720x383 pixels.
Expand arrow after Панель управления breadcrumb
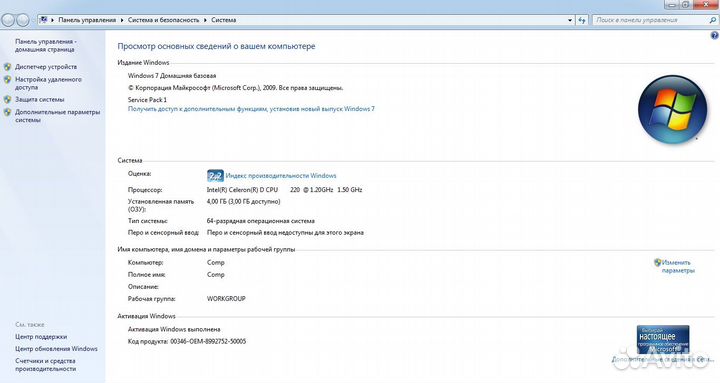tap(122, 20)
